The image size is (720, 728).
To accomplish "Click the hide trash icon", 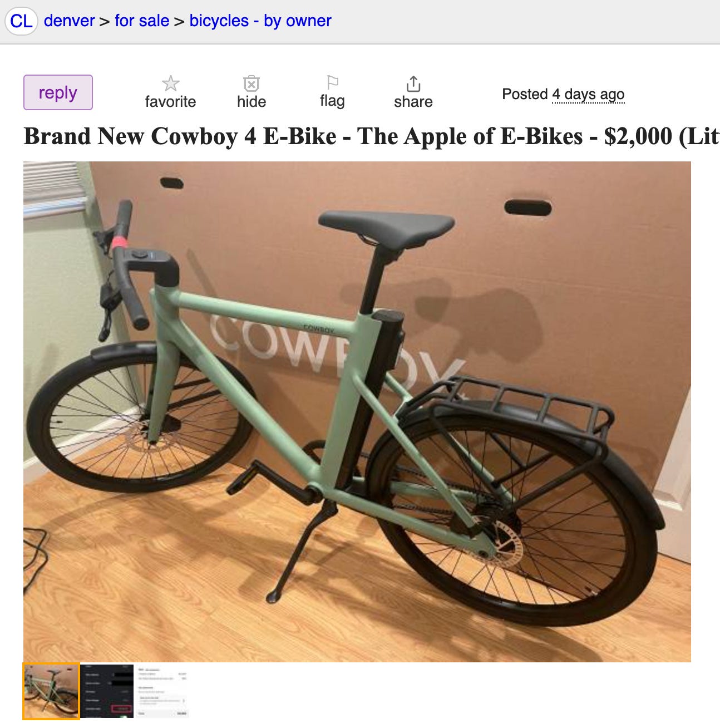I will coord(251,83).
